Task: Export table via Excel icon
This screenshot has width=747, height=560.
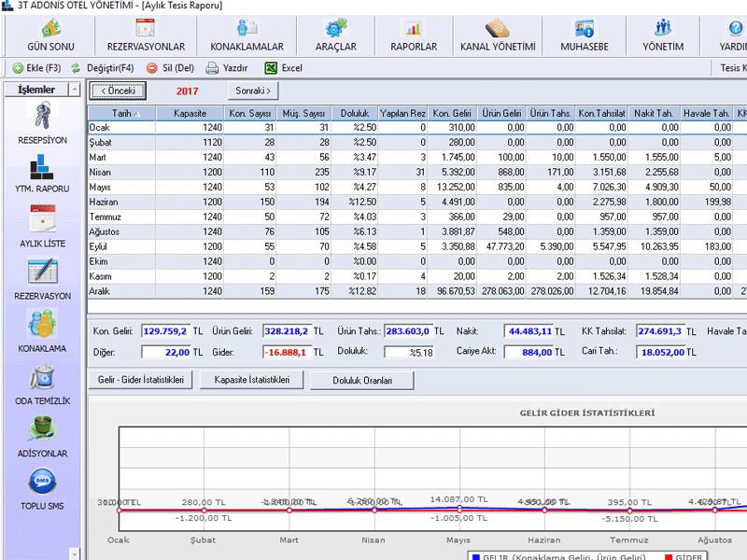Action: tap(271, 68)
